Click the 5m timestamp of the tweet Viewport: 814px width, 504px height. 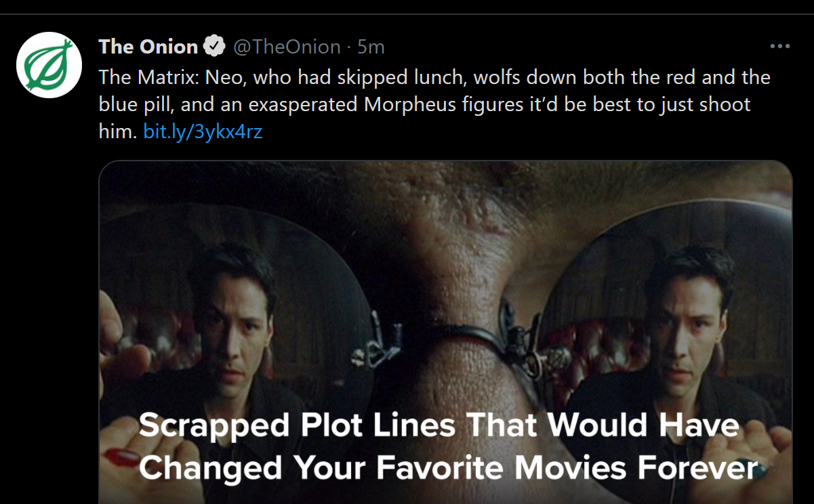click(x=371, y=47)
